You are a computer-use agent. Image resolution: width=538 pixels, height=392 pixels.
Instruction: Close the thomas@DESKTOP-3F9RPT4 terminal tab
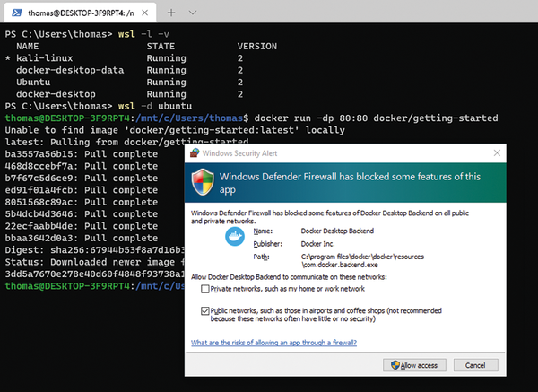pos(144,13)
